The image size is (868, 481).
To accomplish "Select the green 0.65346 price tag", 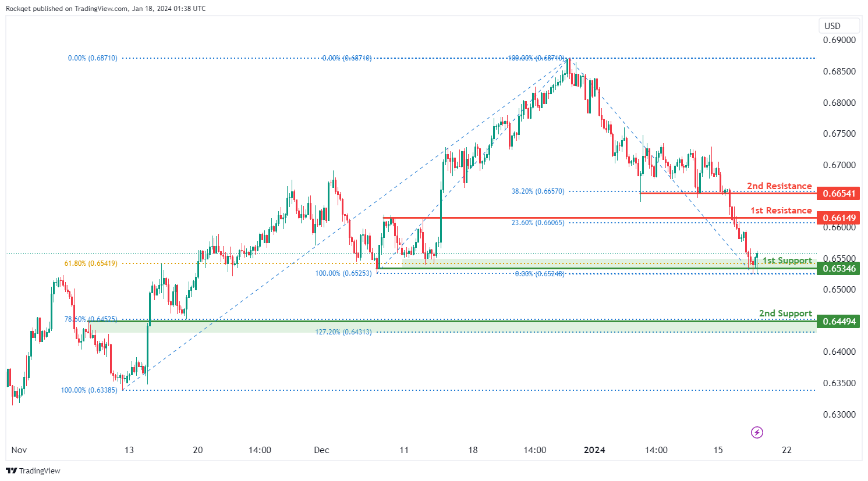I will click(x=838, y=268).
